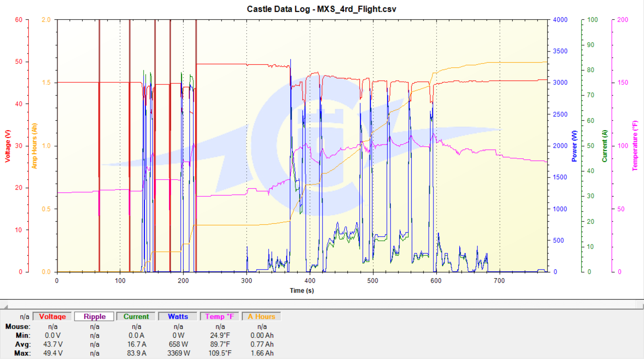Click the Min power value 0 W
The height and width of the screenshot is (359, 644).
[x=178, y=336]
